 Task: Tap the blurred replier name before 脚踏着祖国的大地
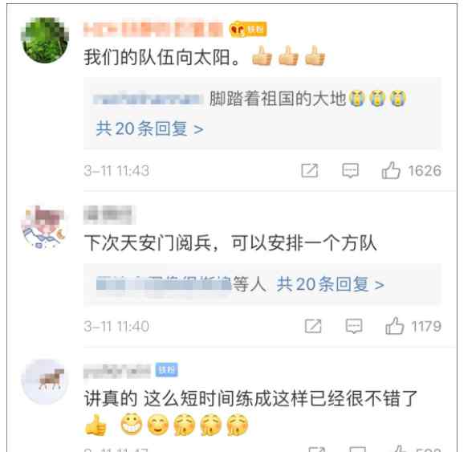click(x=148, y=99)
